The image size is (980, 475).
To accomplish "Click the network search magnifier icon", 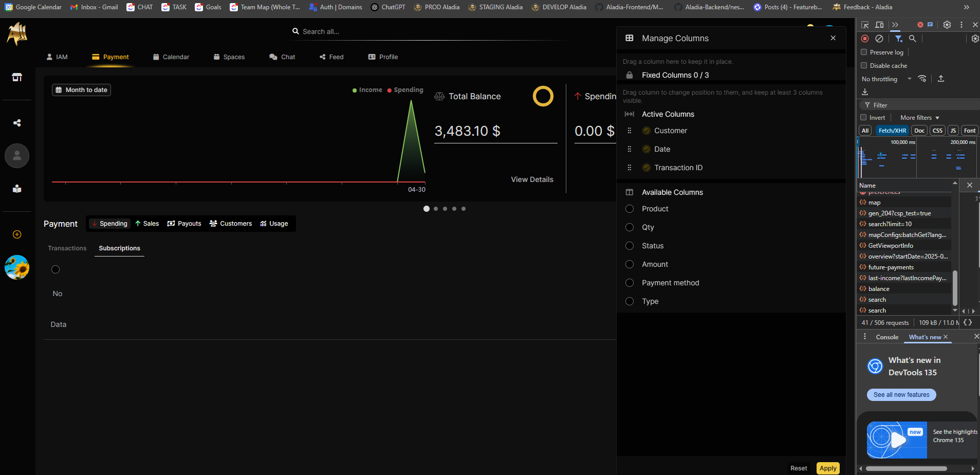I will click(913, 39).
